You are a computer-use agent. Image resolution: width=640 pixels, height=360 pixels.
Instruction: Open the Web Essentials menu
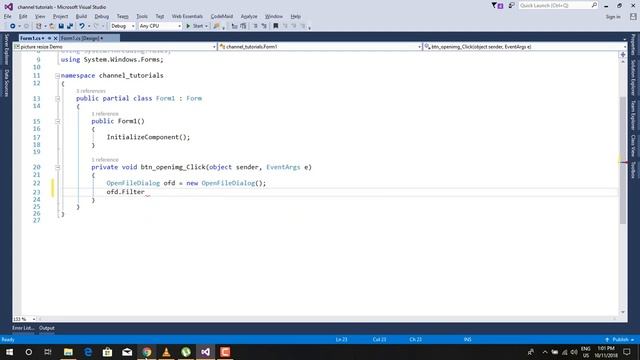tap(187, 16)
